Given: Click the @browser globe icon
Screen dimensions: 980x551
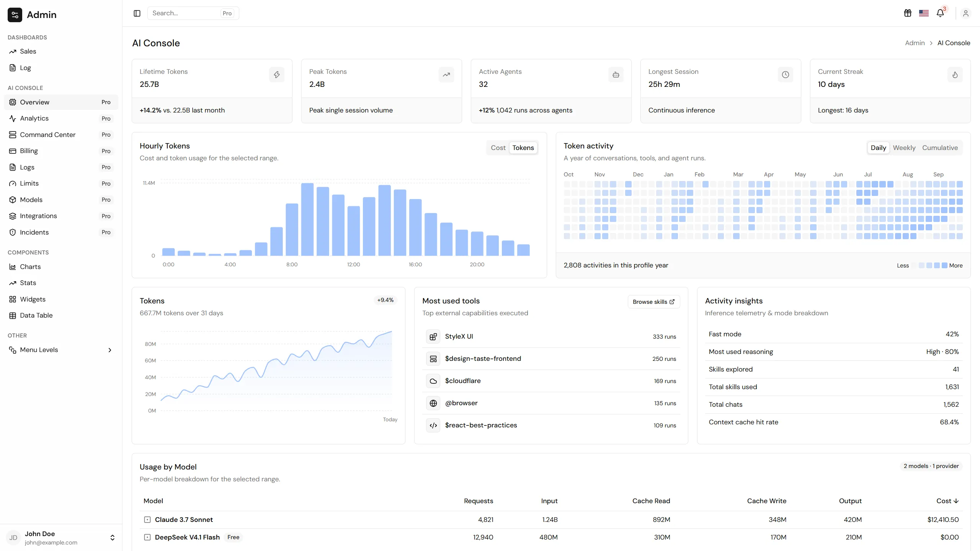Looking at the screenshot, I should 433,403.
